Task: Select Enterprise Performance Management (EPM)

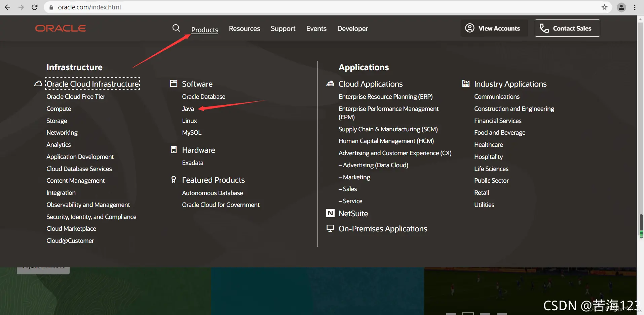Action: (x=388, y=113)
